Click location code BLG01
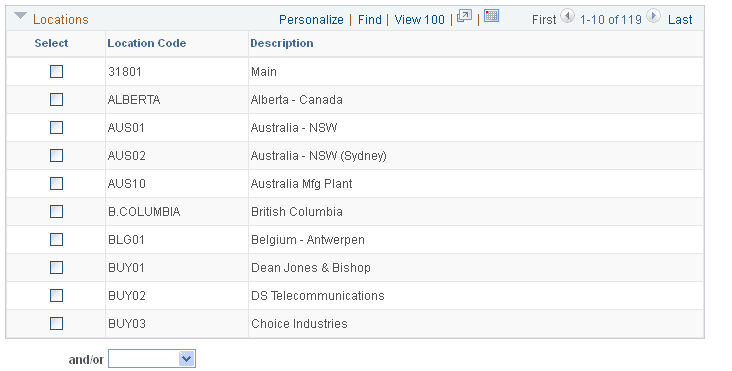Image resolution: width=732 pixels, height=371 pixels. [x=126, y=240]
